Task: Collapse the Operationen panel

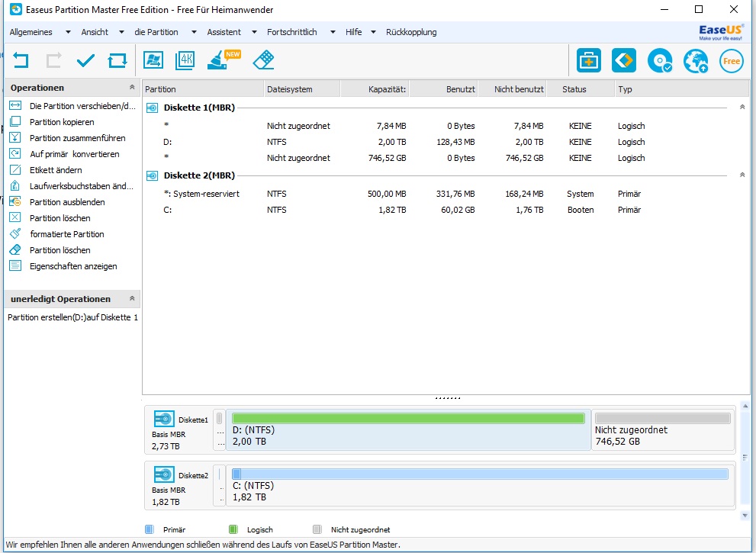Action: pyautogui.click(x=132, y=87)
